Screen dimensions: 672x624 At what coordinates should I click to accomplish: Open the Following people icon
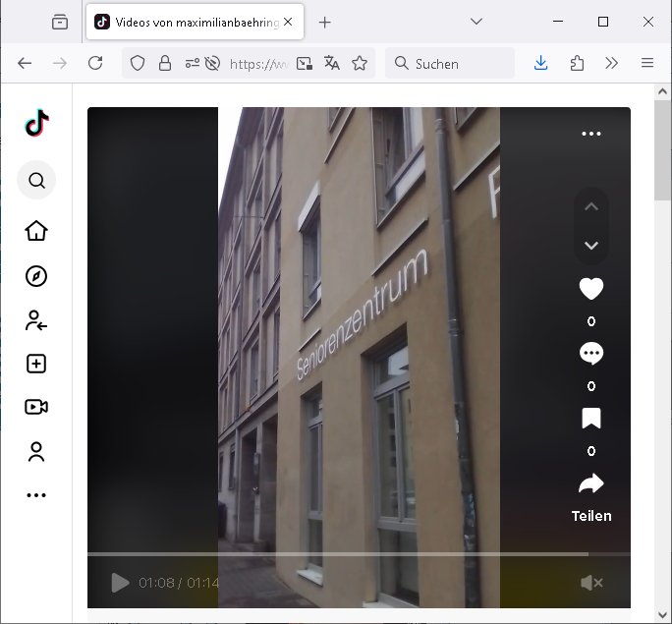click(x=36, y=320)
